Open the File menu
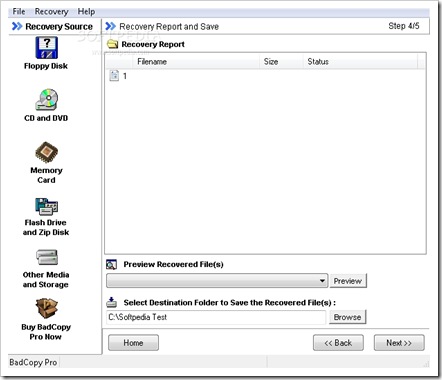The image size is (442, 380). click(x=19, y=12)
